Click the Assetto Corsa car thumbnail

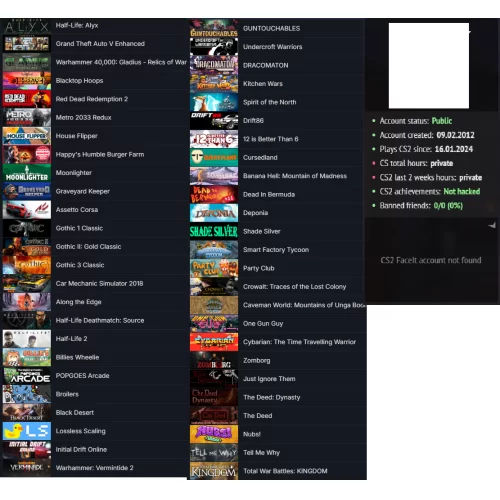pos(27,210)
